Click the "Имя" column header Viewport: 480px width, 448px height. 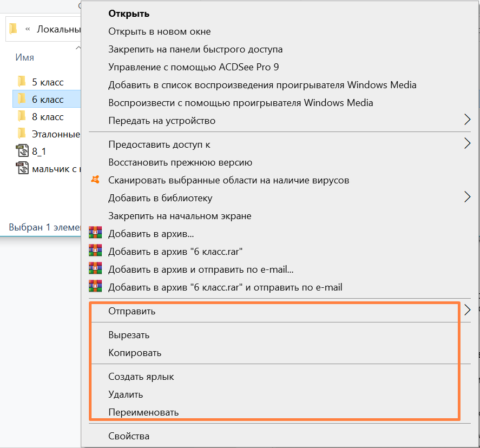[25, 57]
